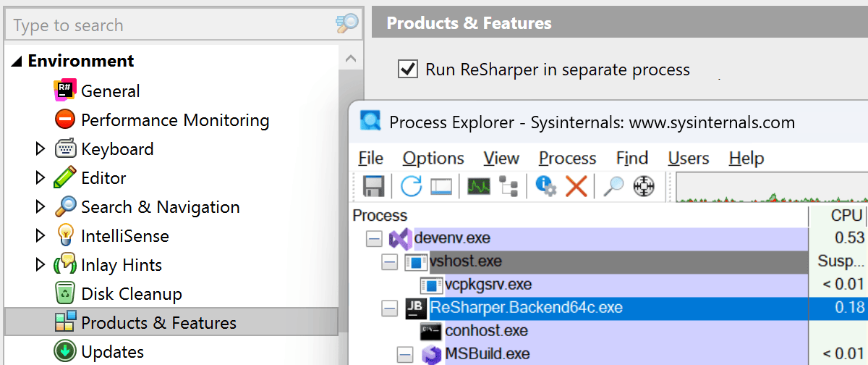
Task: Expand the Inlay Hints settings node
Action: click(x=41, y=265)
